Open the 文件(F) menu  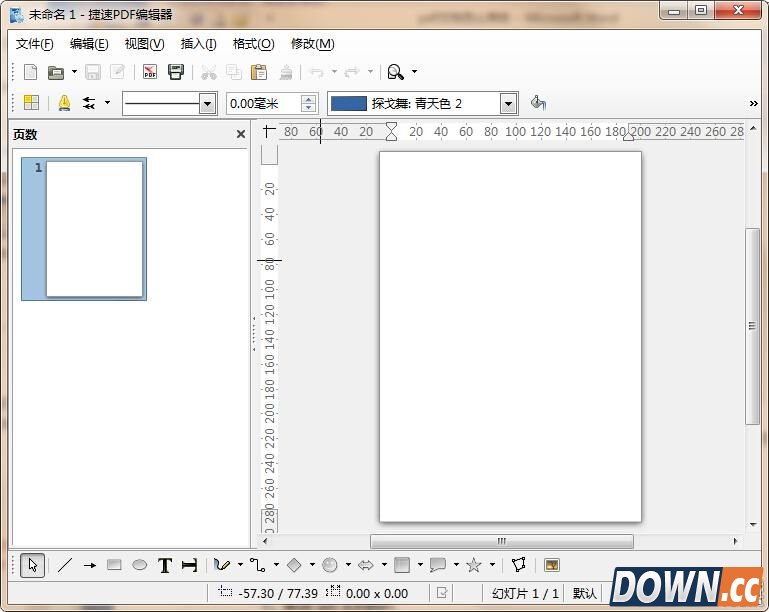[34, 44]
